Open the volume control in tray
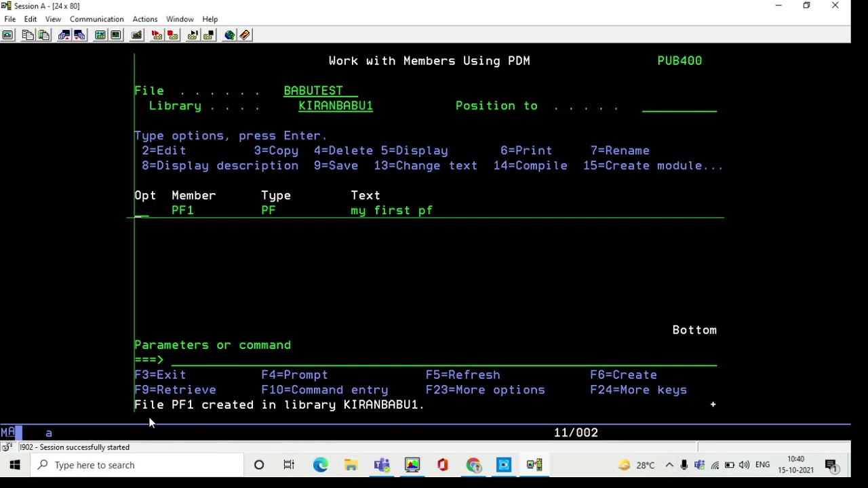The width and height of the screenshot is (868, 488). pyautogui.click(x=744, y=465)
